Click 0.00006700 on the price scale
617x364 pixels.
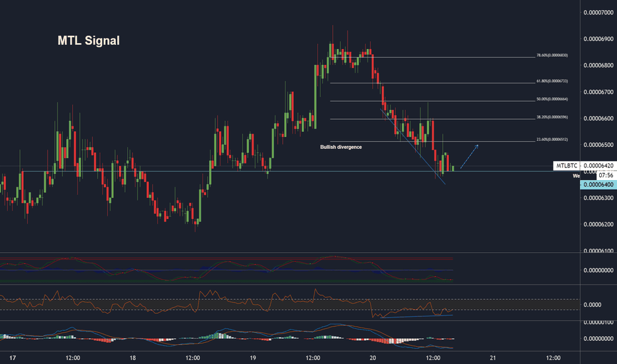[x=598, y=92]
